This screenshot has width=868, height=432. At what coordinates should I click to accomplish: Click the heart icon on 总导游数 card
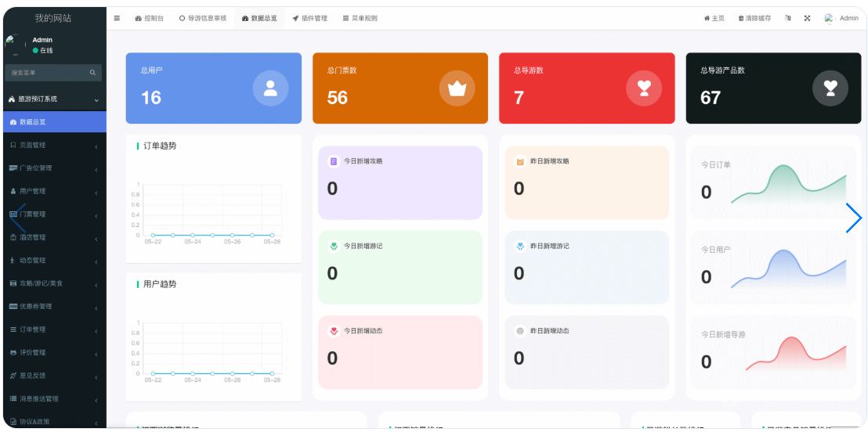[x=643, y=88]
